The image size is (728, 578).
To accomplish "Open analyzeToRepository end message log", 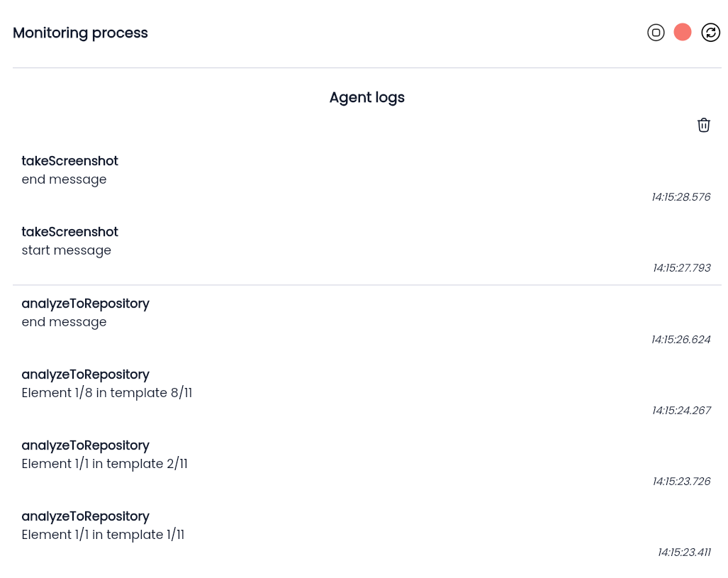I will point(366,321).
